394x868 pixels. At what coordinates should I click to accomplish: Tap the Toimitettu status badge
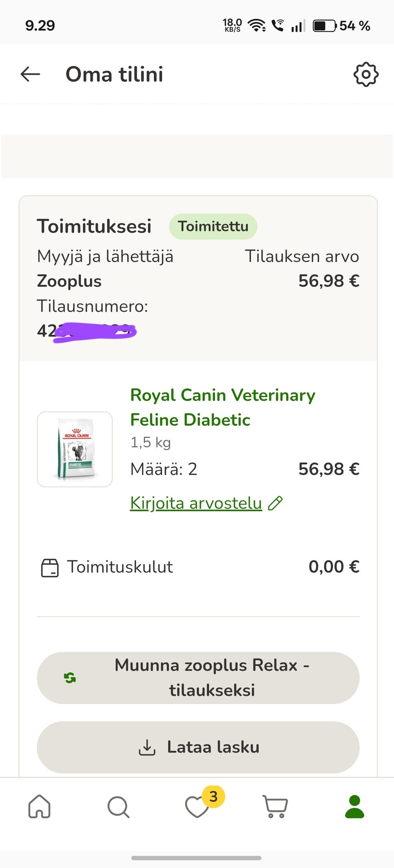click(213, 226)
